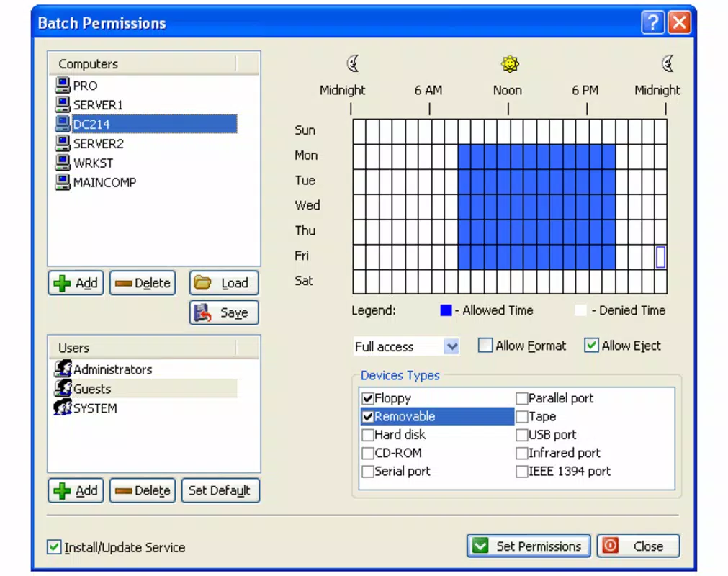Screen dimensions: 728x576
Task: Uncheck the Removable device type
Action: click(368, 417)
